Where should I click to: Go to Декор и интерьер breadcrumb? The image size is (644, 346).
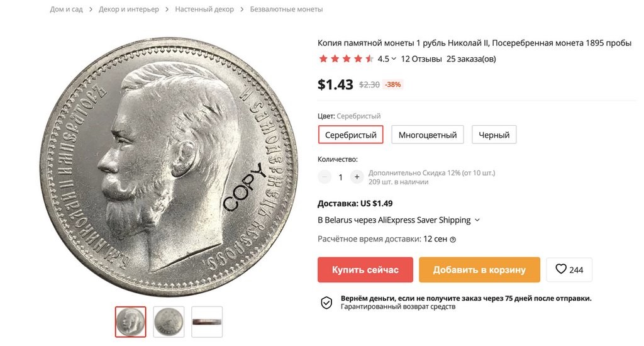128,9
